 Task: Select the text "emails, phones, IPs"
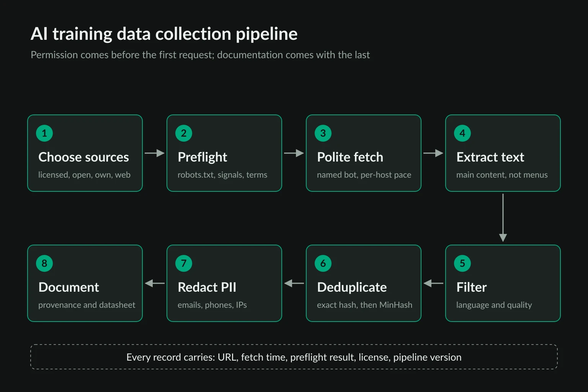(212, 305)
